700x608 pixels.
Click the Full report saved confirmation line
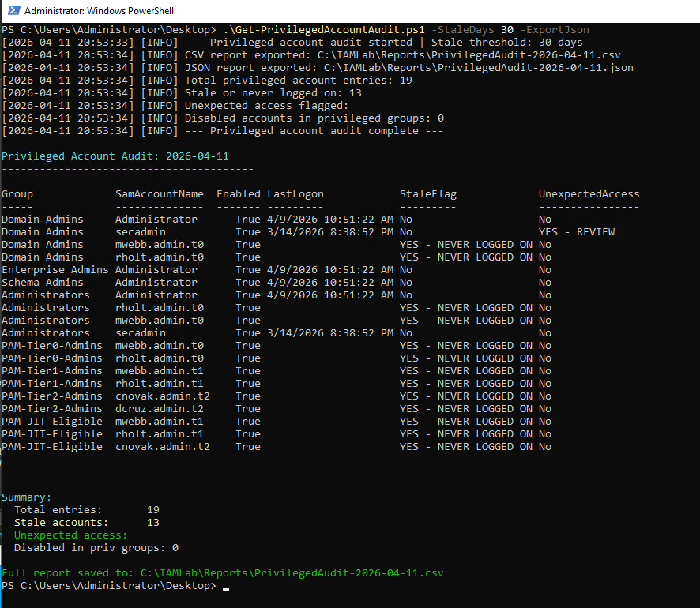pos(221,572)
